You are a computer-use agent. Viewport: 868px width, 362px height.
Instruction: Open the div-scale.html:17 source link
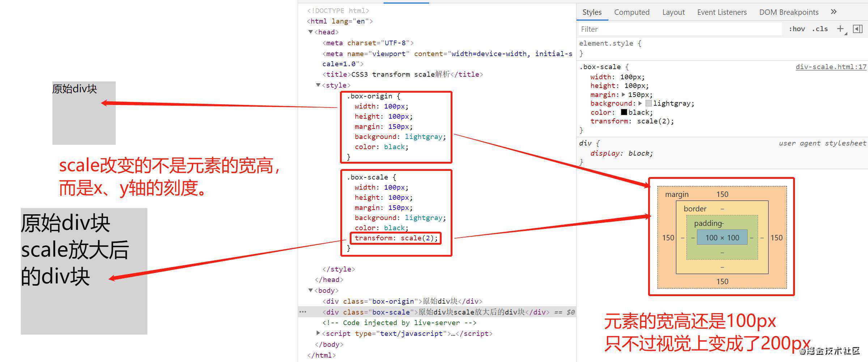coord(831,67)
